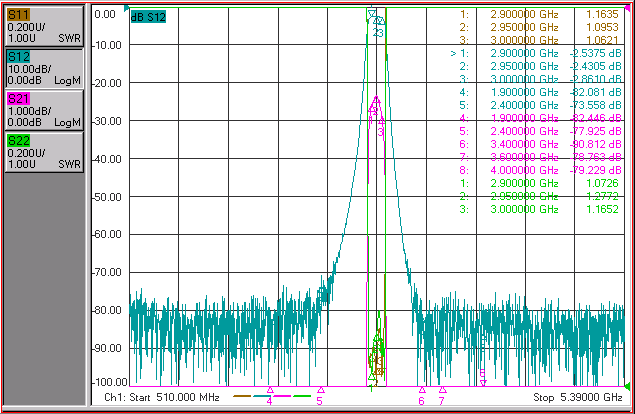Click the S12 marker 1 readout 2.900000 GHz
Screen dimensions: 635x414
pos(524,53)
